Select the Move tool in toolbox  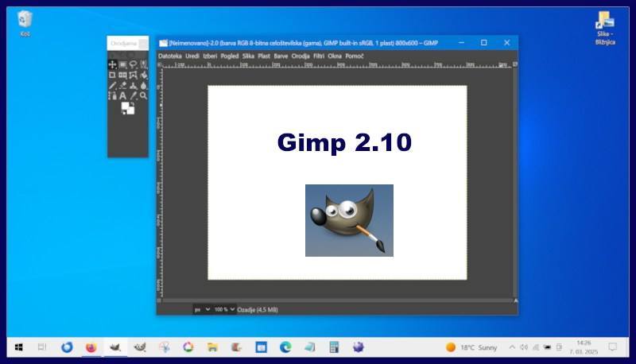[112, 64]
